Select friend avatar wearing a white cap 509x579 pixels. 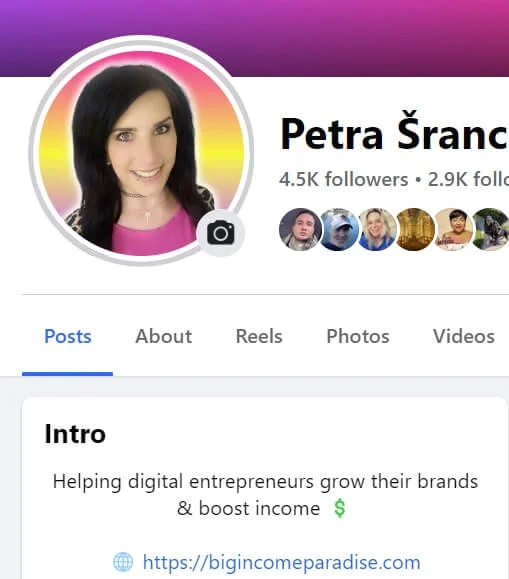tap(339, 229)
